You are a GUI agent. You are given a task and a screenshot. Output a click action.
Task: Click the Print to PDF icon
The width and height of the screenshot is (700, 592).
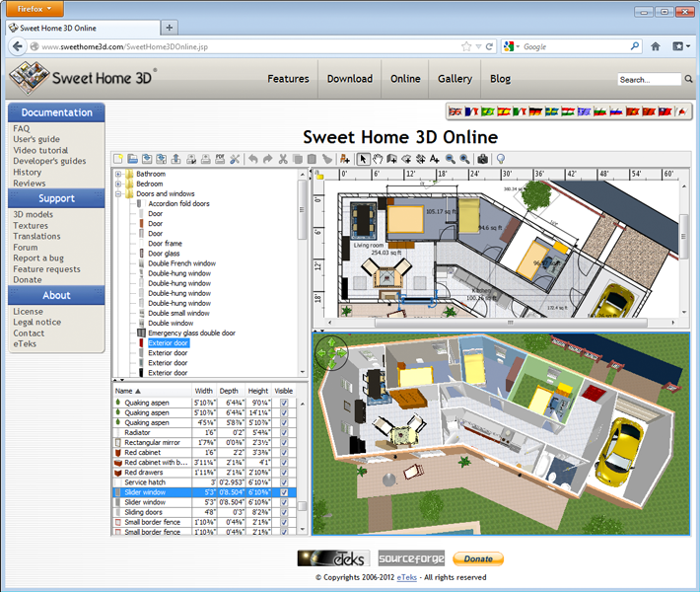220,159
